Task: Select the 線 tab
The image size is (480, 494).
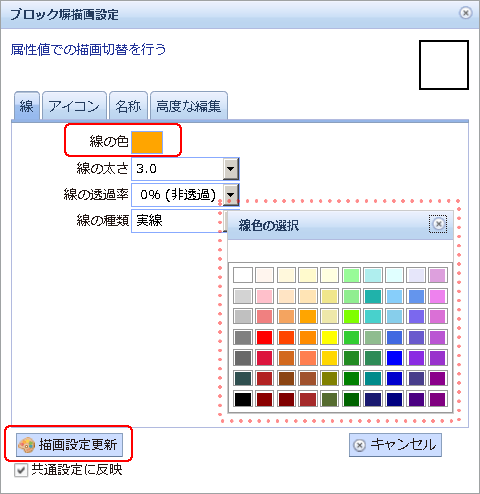Action: (x=27, y=106)
